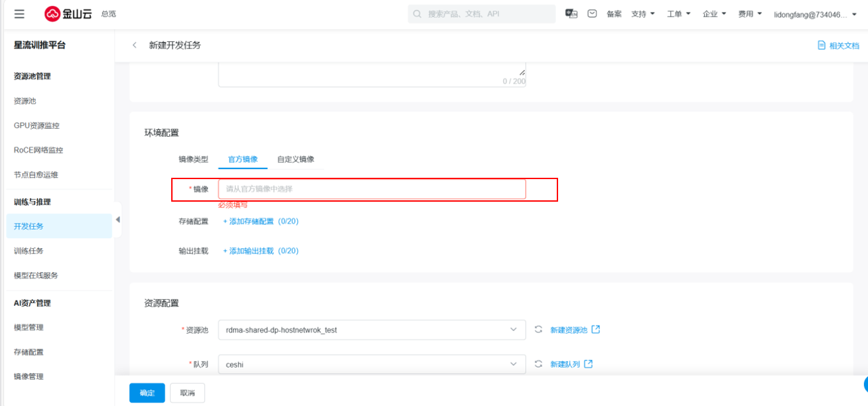Click the blue 确定 button

point(147,393)
